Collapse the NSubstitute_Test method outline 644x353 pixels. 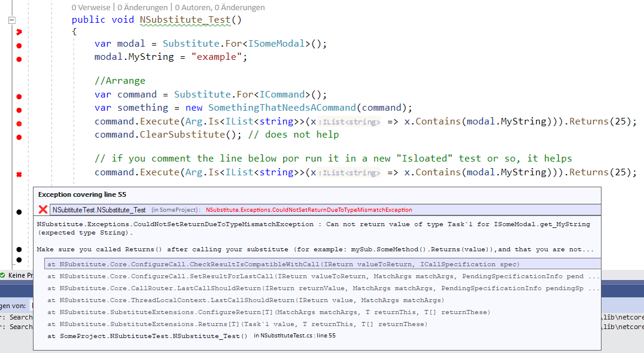[12, 20]
